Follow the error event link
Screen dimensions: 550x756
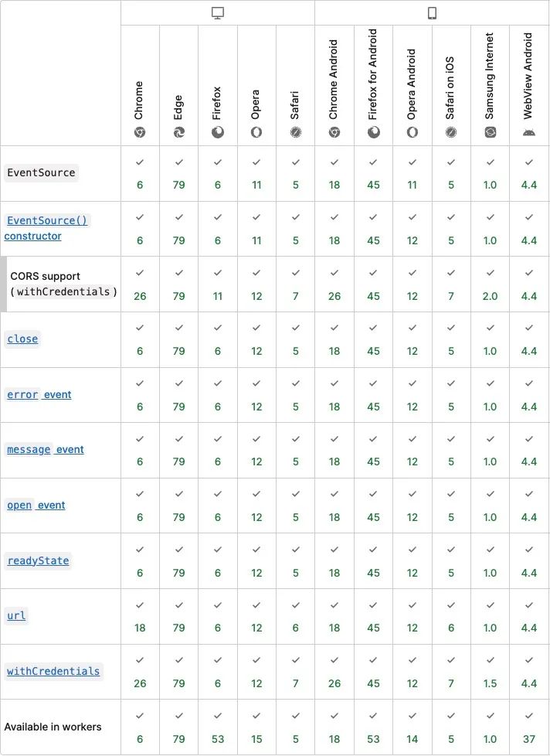click(39, 394)
